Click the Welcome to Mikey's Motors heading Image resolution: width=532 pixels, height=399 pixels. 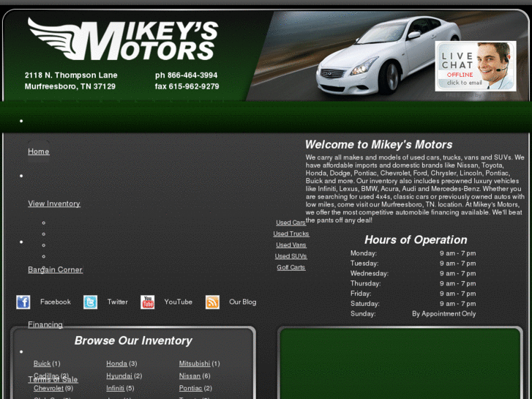pos(378,145)
